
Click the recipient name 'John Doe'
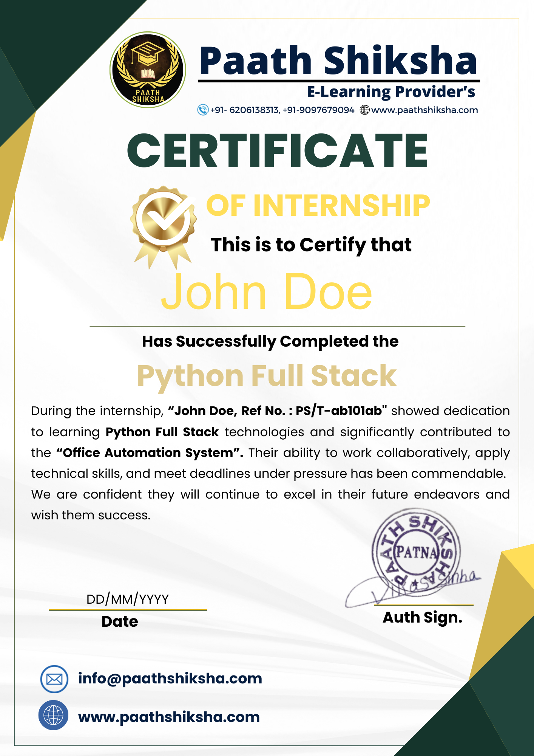point(267,291)
